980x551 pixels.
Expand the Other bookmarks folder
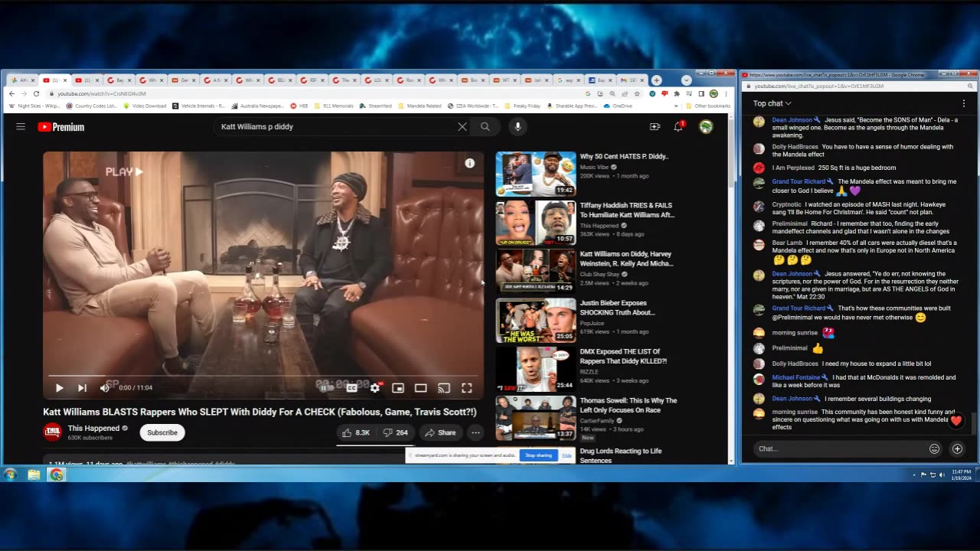(x=708, y=106)
